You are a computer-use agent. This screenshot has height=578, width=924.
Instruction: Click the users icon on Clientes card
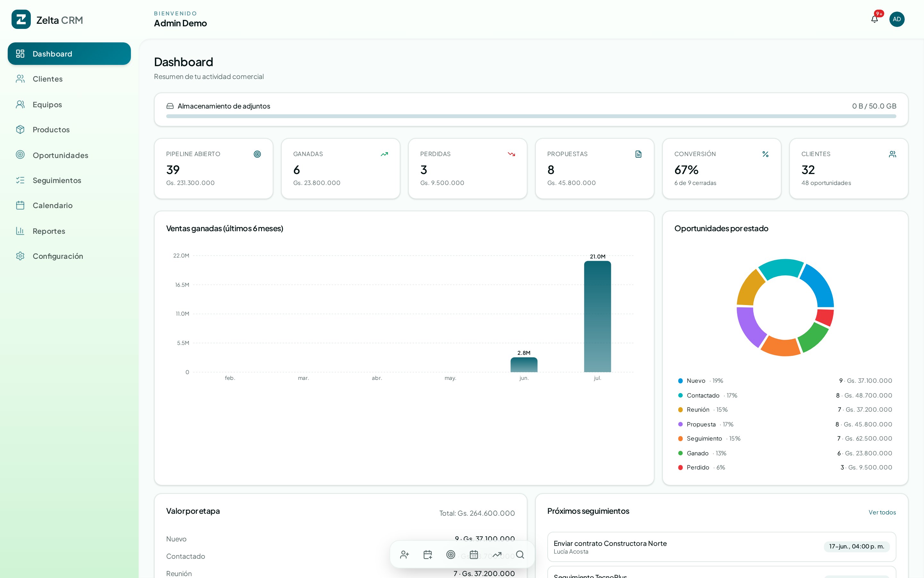point(892,154)
